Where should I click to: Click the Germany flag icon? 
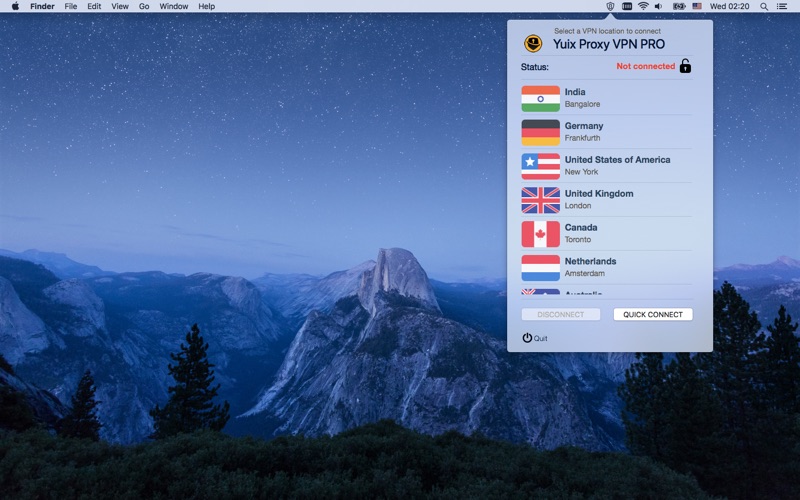540,132
